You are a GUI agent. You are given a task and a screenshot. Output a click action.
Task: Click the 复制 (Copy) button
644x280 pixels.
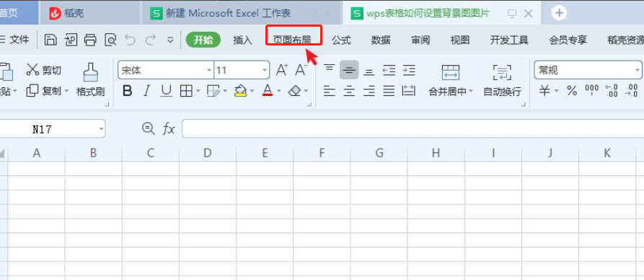pos(43,91)
